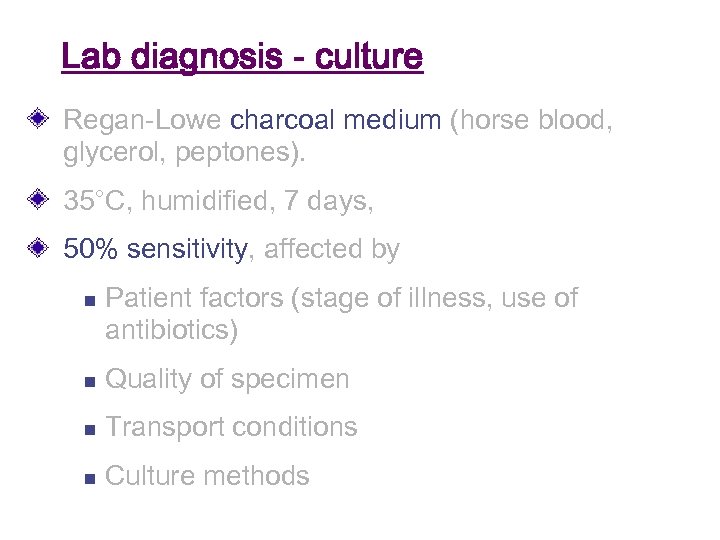The height and width of the screenshot is (540, 720).
Task: Click the 'Transport conditions' text
Action: [231, 427]
